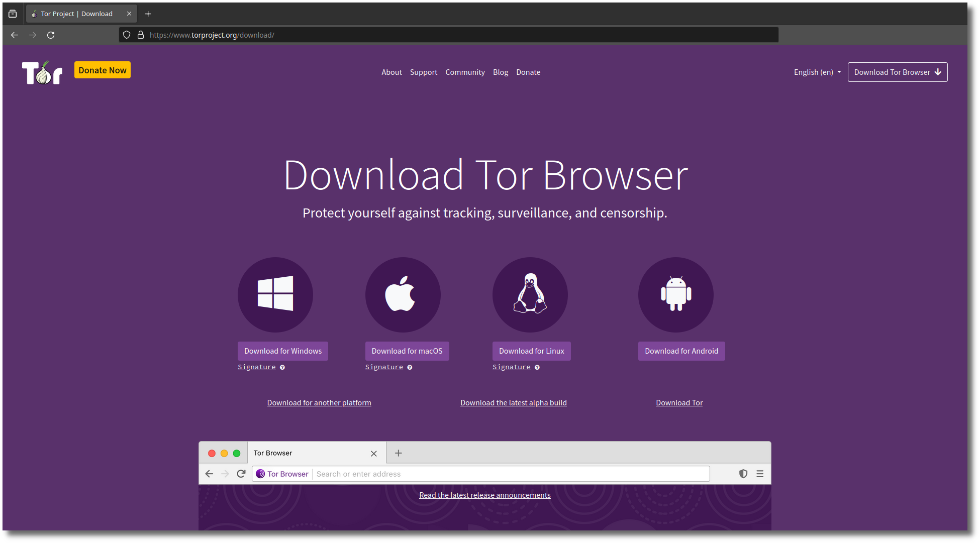Close the Tor Project Download tab
This screenshot has height=543, width=980.
(129, 14)
